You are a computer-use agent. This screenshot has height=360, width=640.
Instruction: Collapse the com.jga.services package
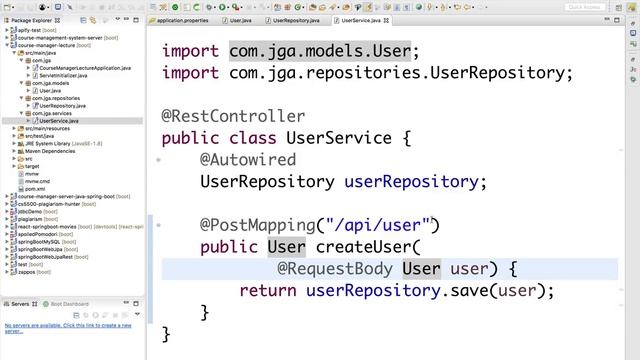21,113
